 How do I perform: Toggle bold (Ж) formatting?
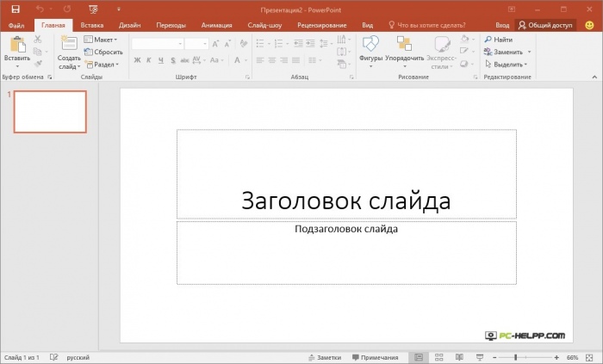(x=137, y=60)
